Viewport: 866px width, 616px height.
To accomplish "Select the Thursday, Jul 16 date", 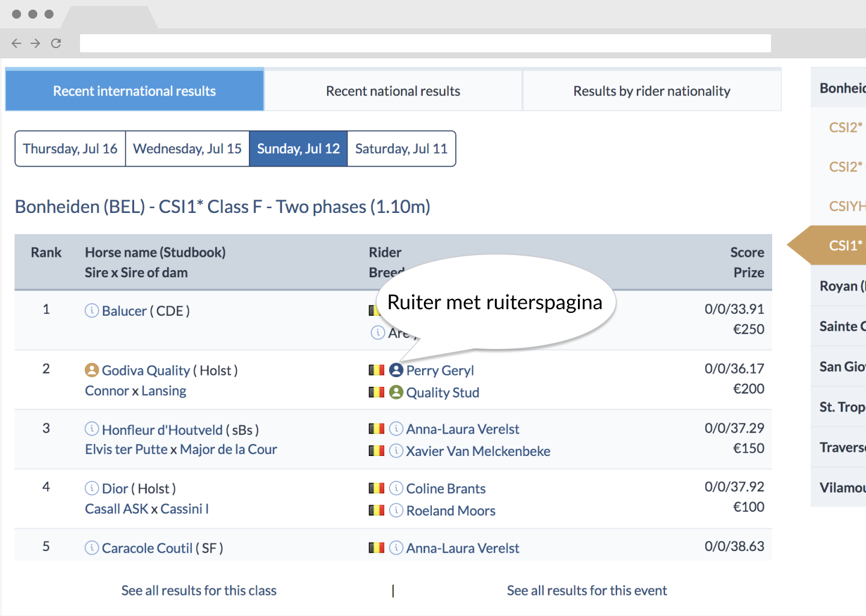I will (70, 149).
